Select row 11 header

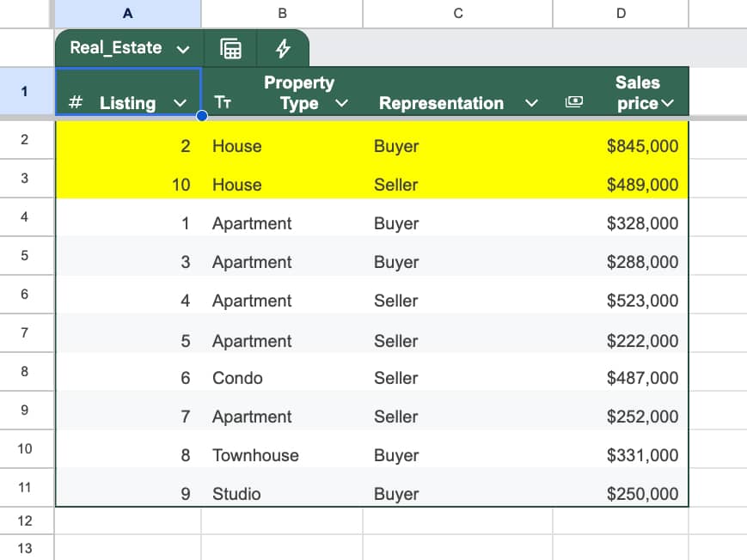[25, 487]
